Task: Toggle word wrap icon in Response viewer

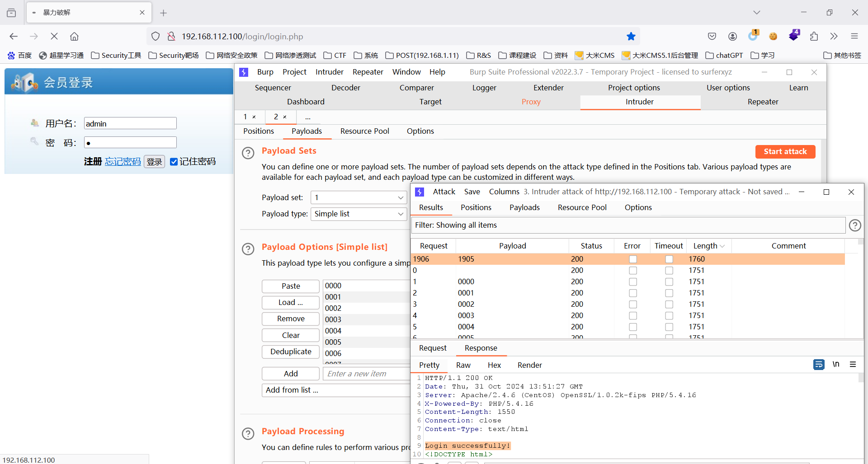Action: (818, 365)
